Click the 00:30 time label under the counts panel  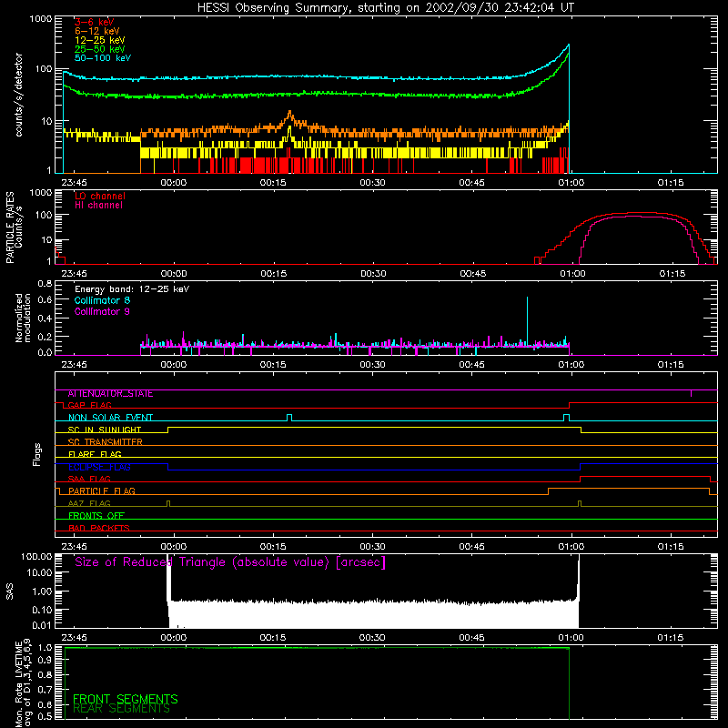pos(372,183)
